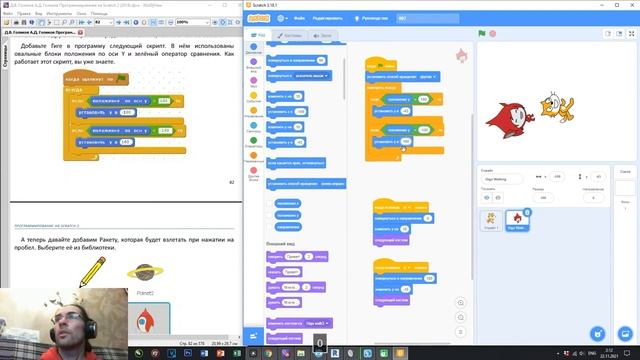Reset the script workspace zoom
Image resolution: width=640 pixels, height=360 pixels.
(460, 332)
